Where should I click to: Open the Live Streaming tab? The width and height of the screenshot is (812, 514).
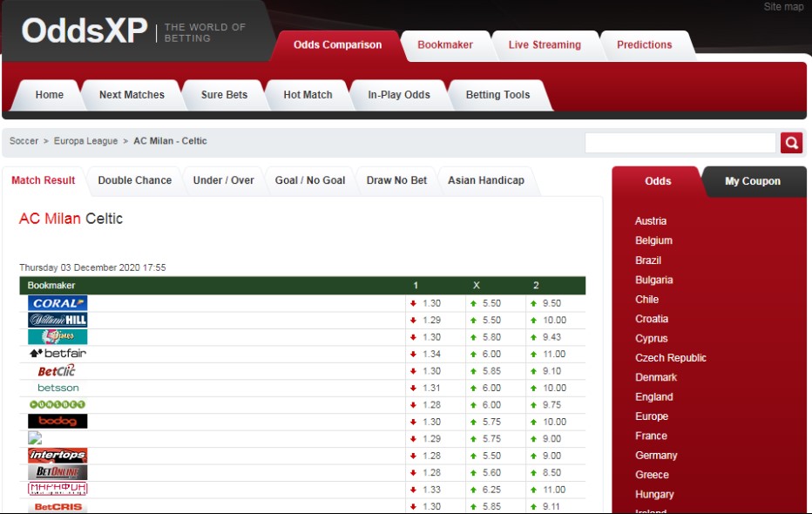click(545, 45)
